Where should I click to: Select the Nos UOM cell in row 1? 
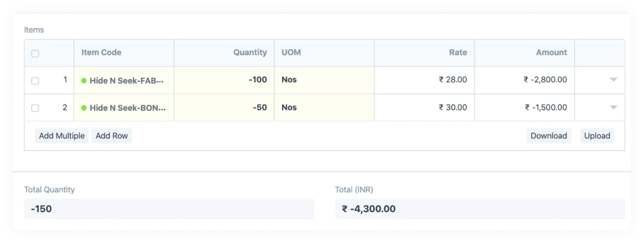pos(324,80)
